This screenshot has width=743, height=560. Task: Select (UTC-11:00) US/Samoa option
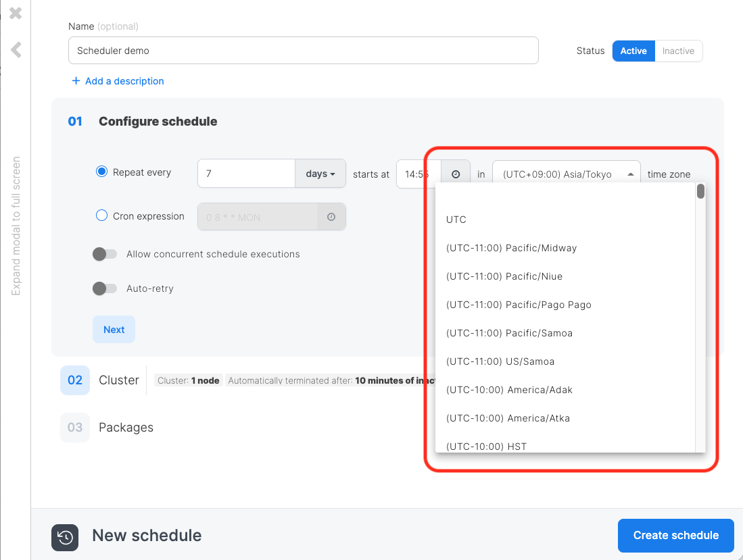[565, 361]
